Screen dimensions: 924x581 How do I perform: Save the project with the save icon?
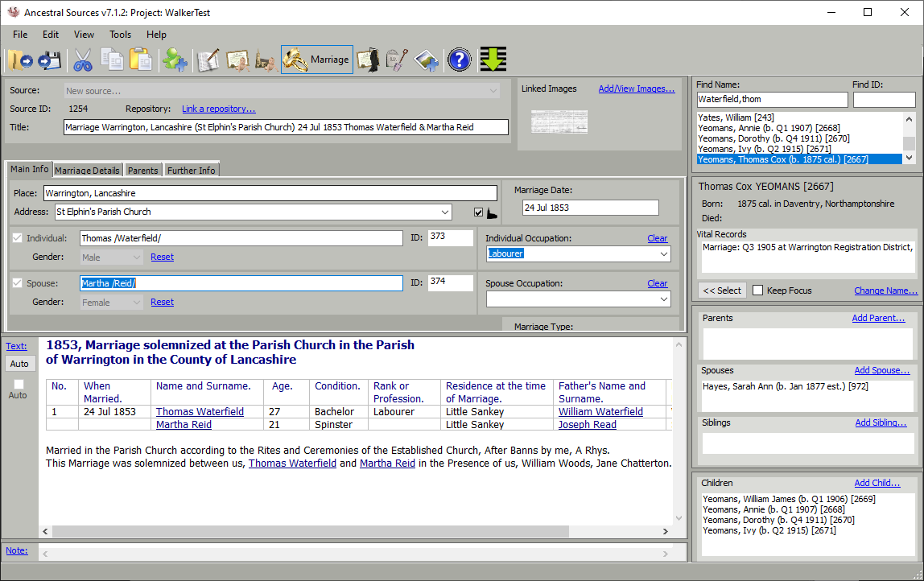tap(48, 59)
